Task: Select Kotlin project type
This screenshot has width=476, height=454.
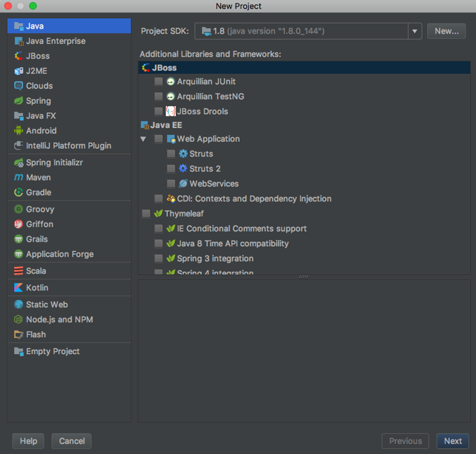Action: (x=69, y=288)
